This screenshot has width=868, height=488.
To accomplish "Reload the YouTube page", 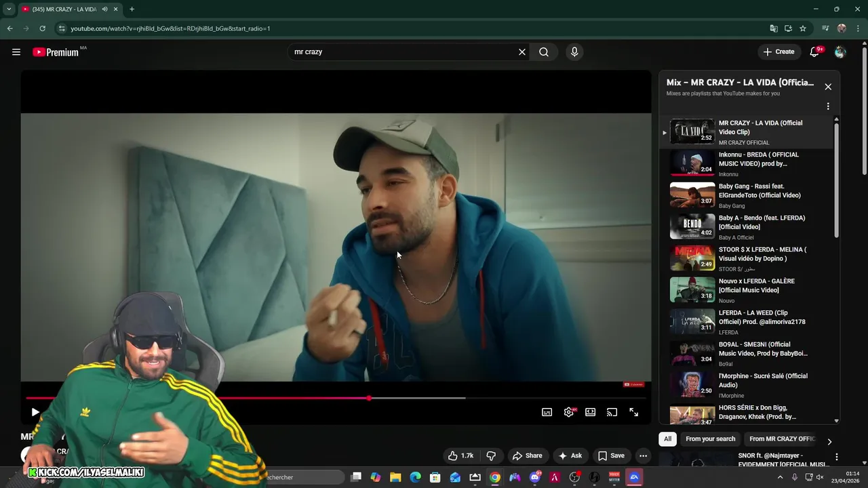I will point(42,28).
